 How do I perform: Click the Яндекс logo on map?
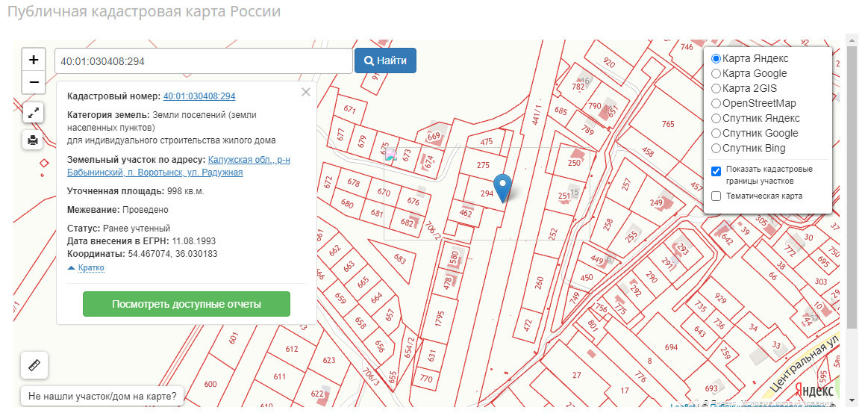tap(814, 389)
